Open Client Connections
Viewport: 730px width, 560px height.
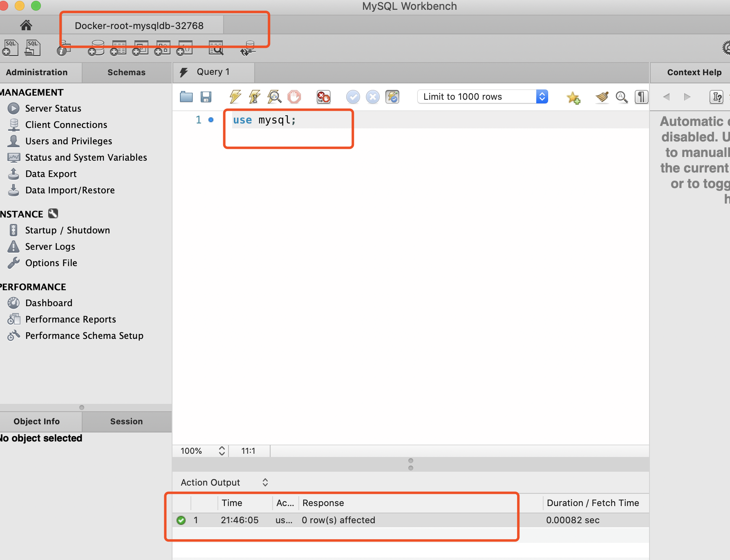pos(66,125)
